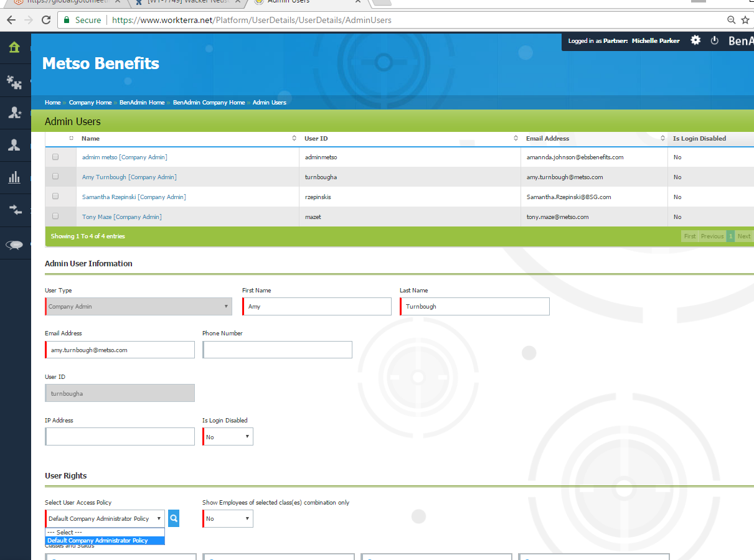This screenshot has height=560, width=754.
Task: Click Admin Users in the breadcrumb
Action: (270, 103)
